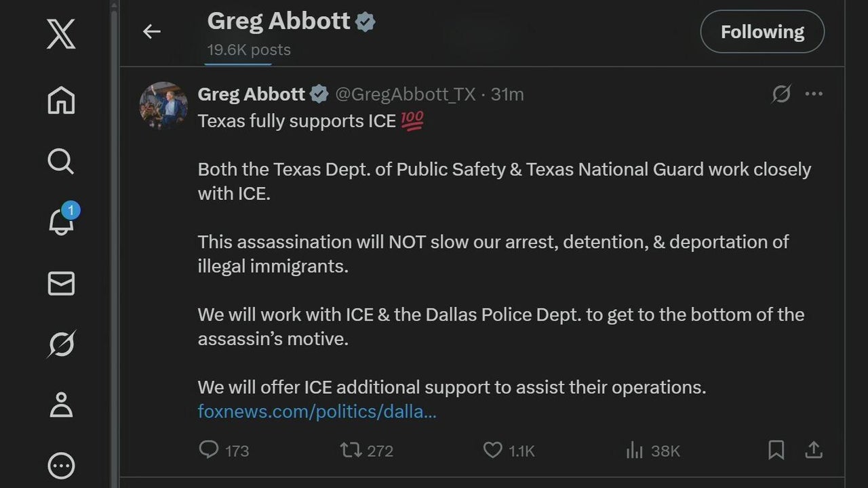Open the post's three-dot menu

point(814,94)
